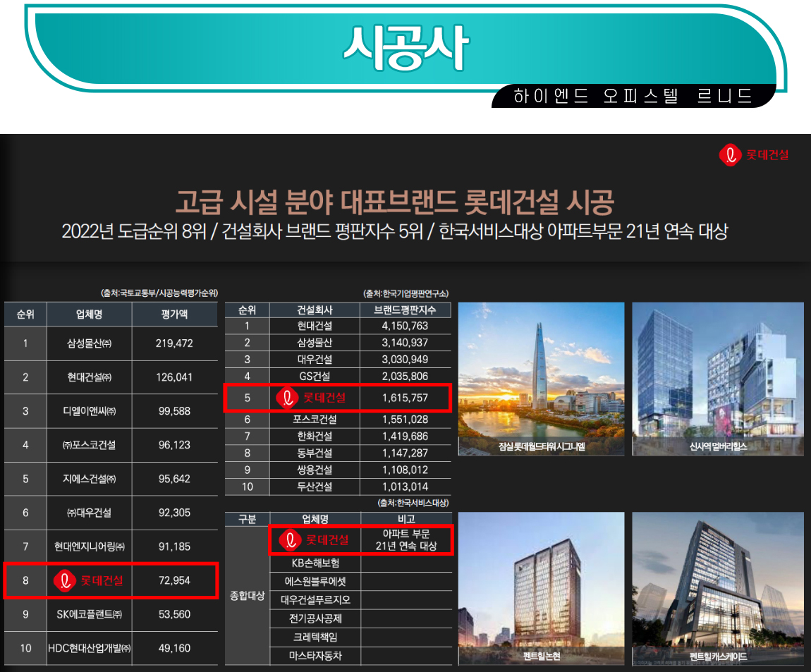Select the brand index '2,035,806'
811x672 pixels.
(x=405, y=376)
